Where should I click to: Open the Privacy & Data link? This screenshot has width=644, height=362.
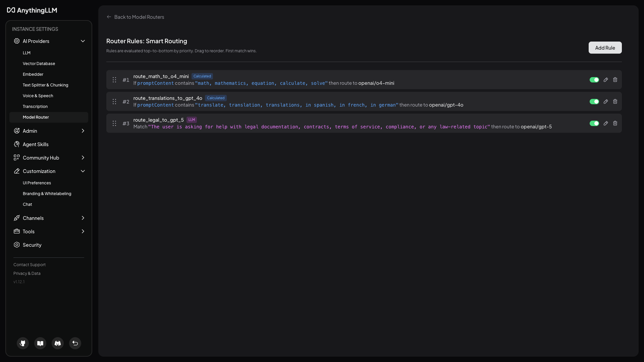[27, 274]
